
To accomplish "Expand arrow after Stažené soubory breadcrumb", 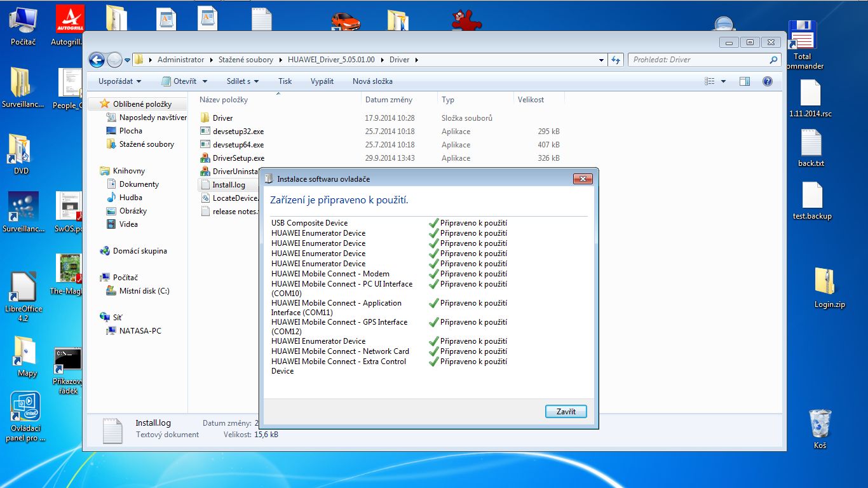I will pos(280,60).
